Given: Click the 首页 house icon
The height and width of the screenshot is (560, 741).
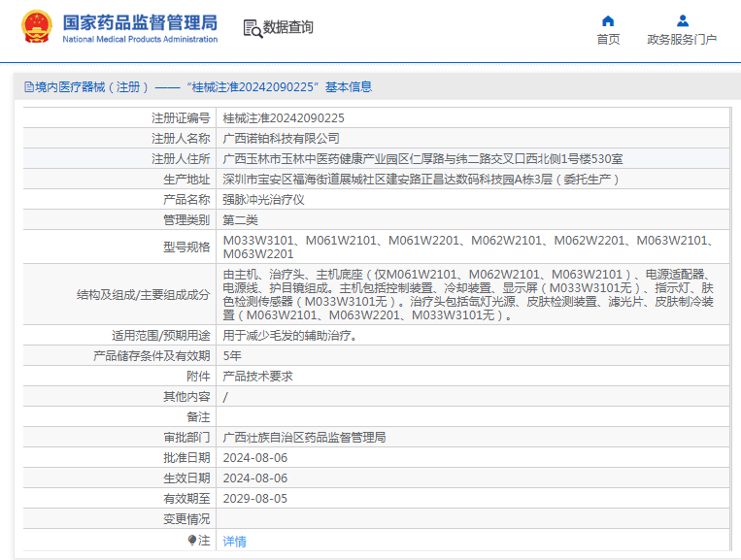Looking at the screenshot, I should (608, 20).
